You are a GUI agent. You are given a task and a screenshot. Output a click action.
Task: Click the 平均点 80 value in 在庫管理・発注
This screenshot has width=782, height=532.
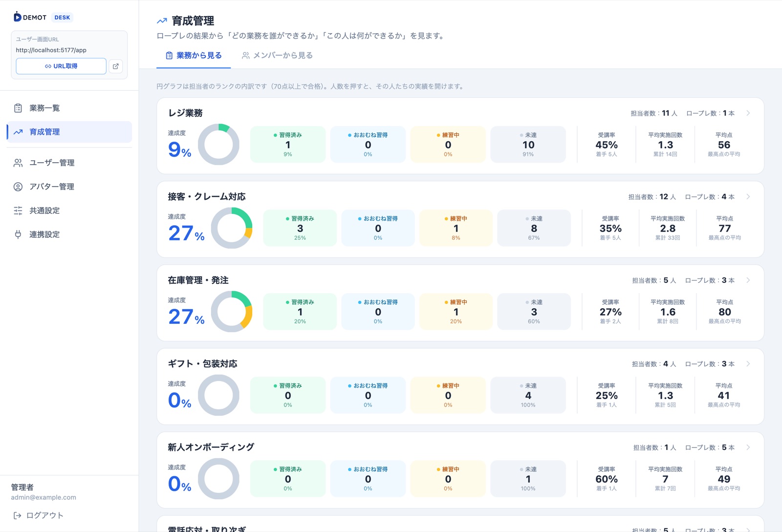725,312
